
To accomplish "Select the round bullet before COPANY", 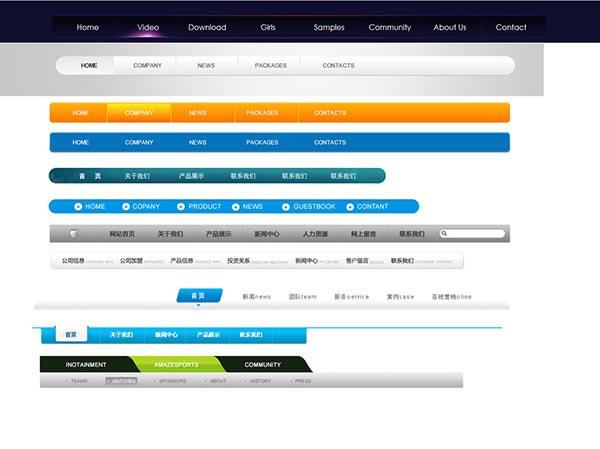I will click(126, 207).
